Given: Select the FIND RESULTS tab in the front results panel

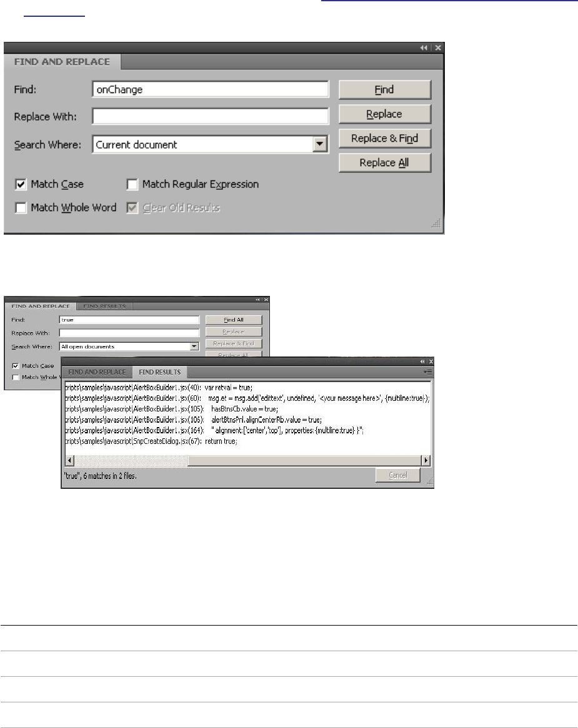Looking at the screenshot, I should [x=160, y=372].
